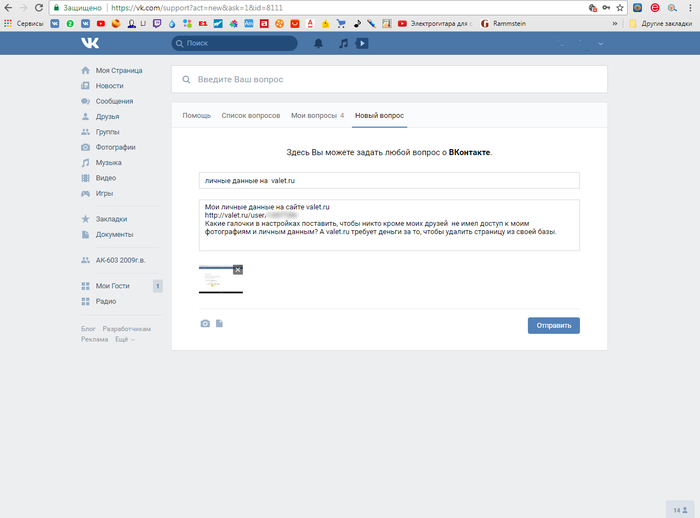700x518 pixels.
Task: Switch to the Список вопросов tab
Action: pyautogui.click(x=250, y=116)
